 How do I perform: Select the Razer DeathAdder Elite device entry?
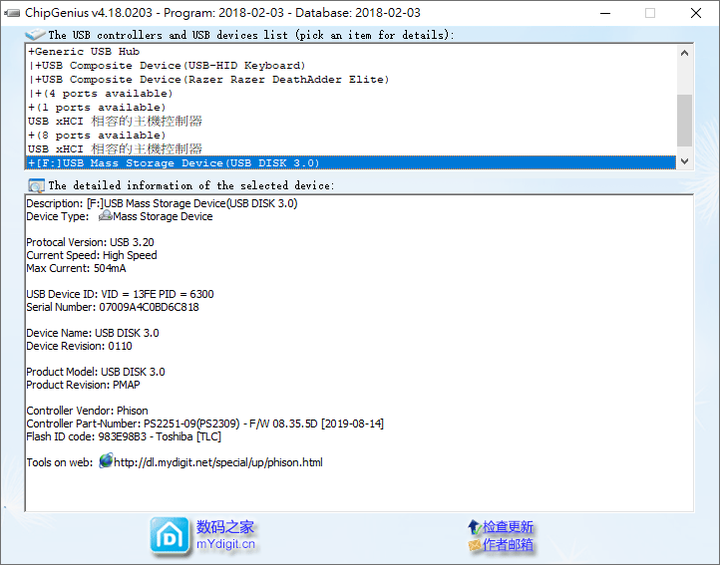coord(350,79)
